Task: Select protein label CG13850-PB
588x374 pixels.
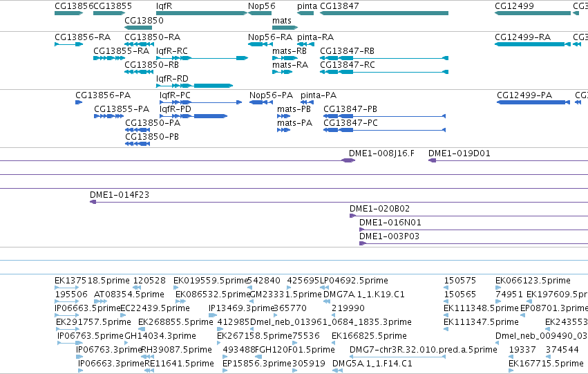Action: click(152, 137)
